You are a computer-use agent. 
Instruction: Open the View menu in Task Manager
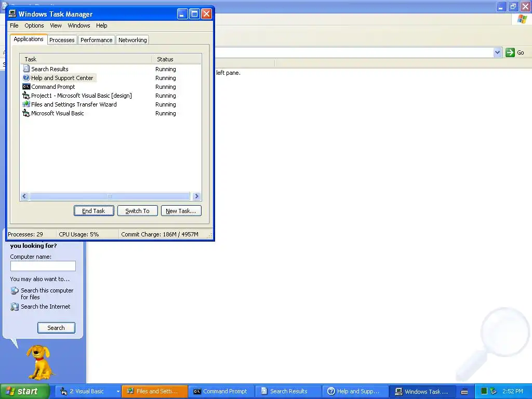[56, 25]
